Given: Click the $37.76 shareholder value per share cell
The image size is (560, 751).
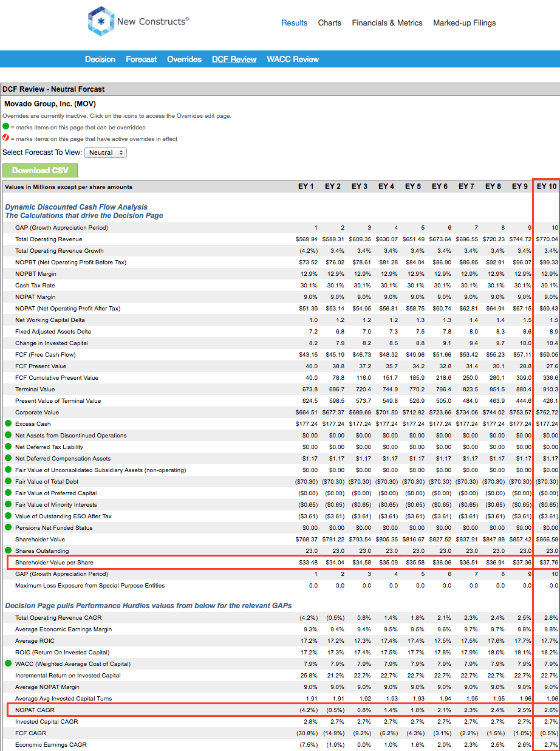Looking at the screenshot, I should (x=548, y=562).
